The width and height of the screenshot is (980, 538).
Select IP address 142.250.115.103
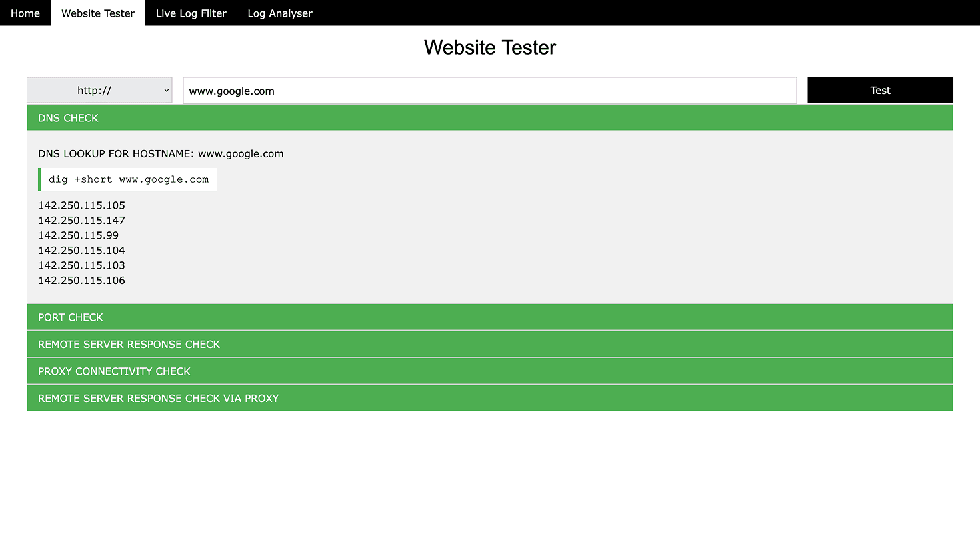pyautogui.click(x=81, y=265)
